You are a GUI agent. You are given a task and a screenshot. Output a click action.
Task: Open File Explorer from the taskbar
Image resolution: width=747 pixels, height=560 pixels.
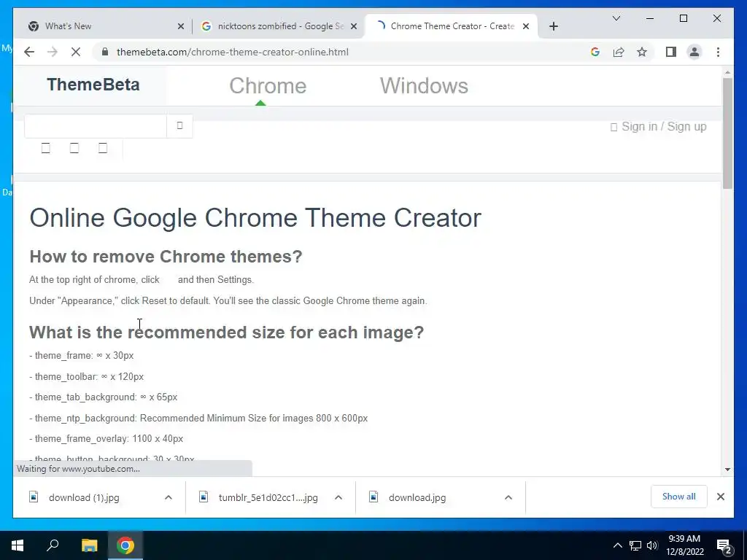tap(89, 545)
